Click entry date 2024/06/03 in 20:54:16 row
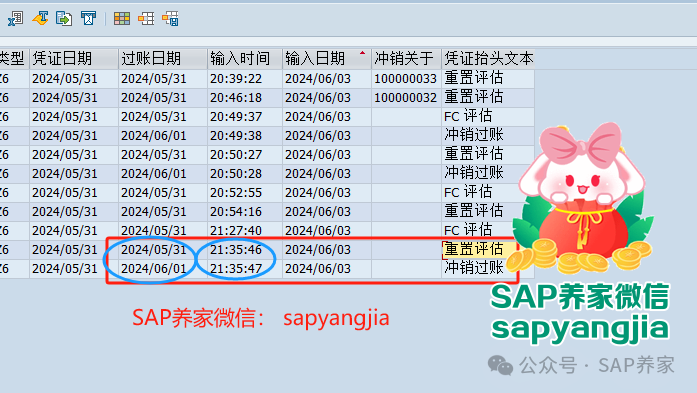697x393 pixels. coord(327,212)
